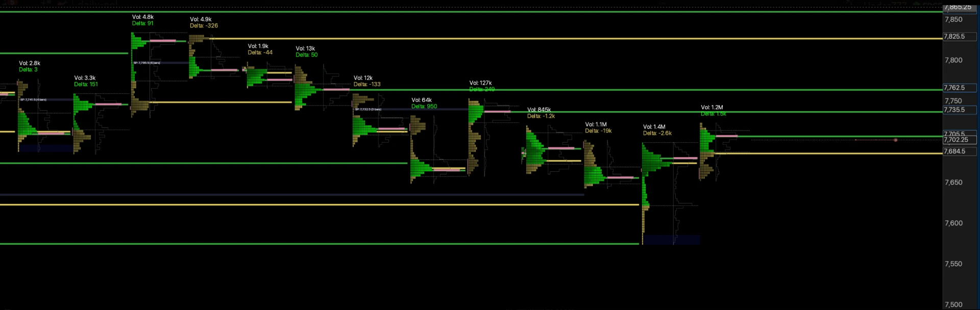Viewport: 980px width, 310px height.
Task: Click the "Vol: 1.2M" label
Action: tap(712, 108)
